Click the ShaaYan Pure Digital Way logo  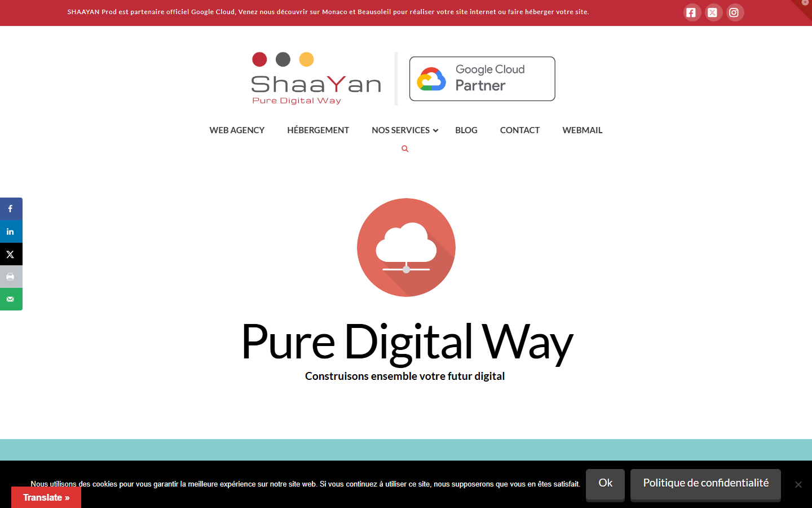click(x=316, y=78)
